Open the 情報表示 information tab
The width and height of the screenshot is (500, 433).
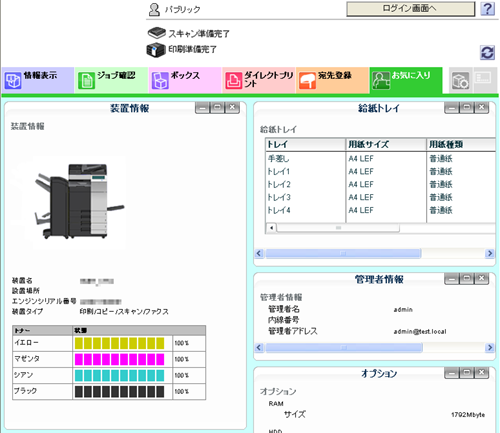pos(38,80)
